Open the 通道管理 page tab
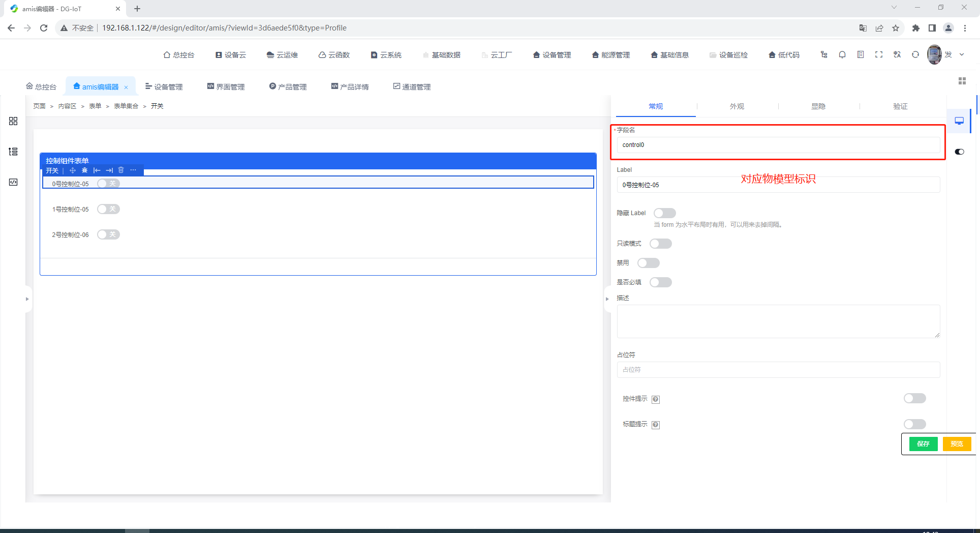The width and height of the screenshot is (980, 533). click(412, 87)
